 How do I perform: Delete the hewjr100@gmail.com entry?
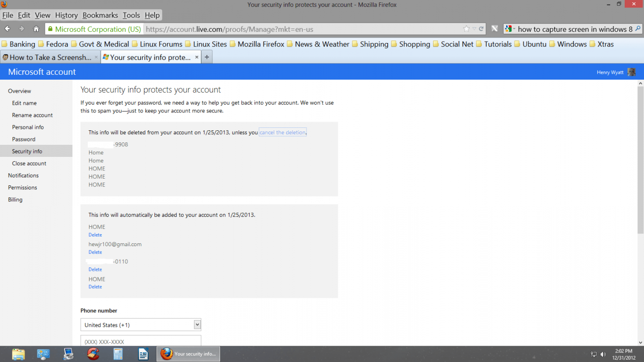(x=95, y=252)
